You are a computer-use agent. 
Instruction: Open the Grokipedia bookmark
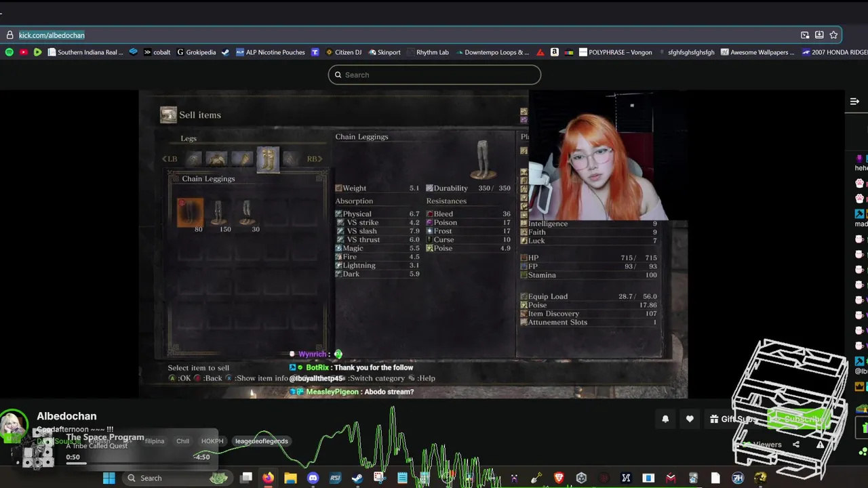pos(196,52)
